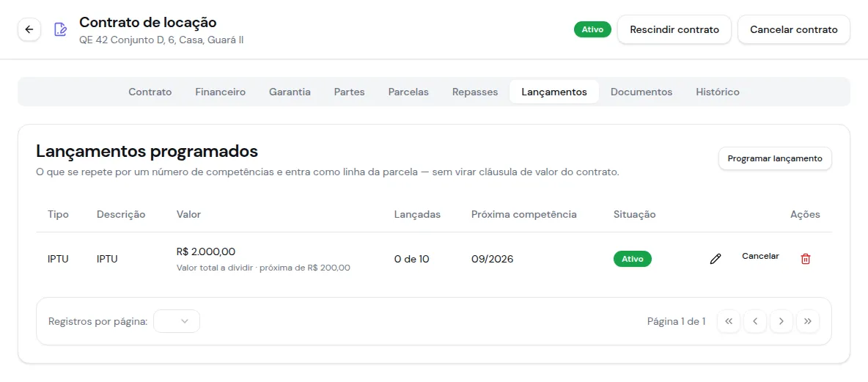Click the address QE 42 Conjunto D text

coord(161,40)
